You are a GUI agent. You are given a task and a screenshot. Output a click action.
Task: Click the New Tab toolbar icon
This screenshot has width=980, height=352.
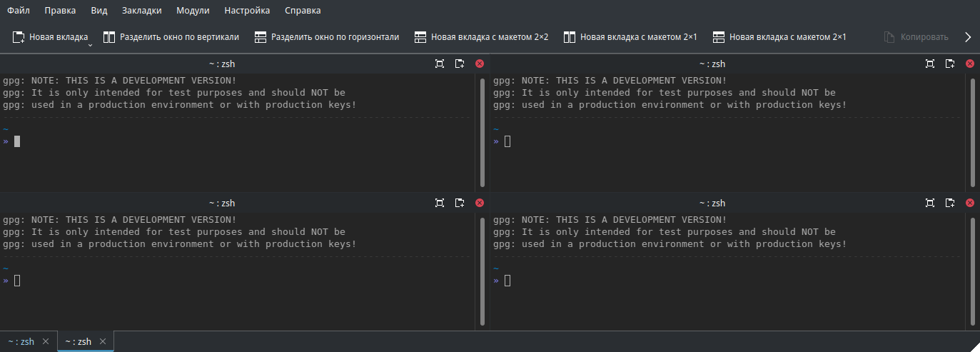(19, 37)
